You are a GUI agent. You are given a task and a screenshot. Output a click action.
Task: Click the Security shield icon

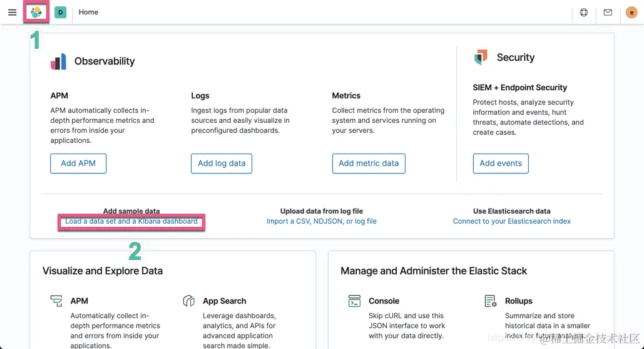click(481, 58)
